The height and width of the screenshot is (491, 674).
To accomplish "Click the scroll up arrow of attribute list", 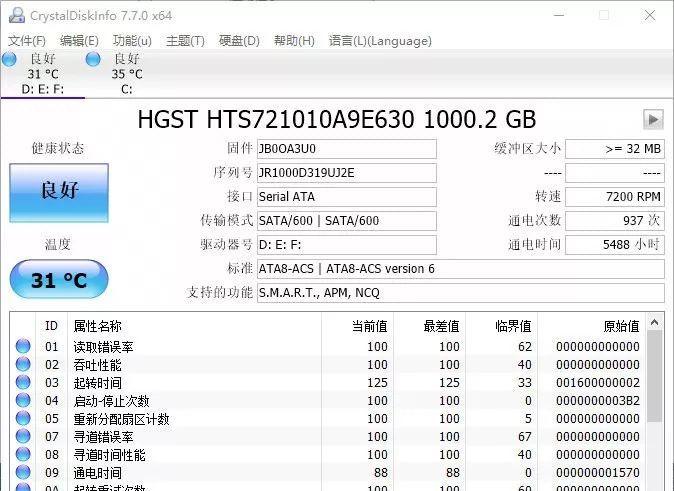I will [655, 322].
